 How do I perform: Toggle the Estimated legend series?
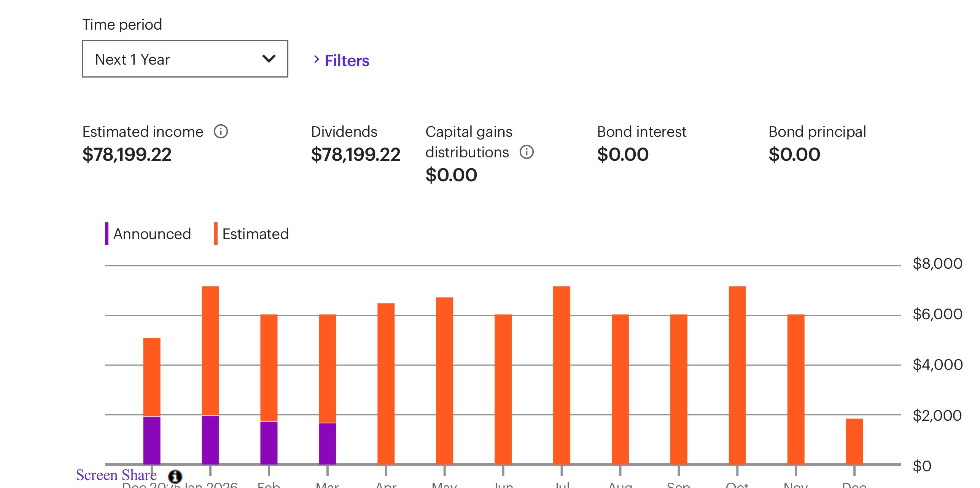pos(251,234)
